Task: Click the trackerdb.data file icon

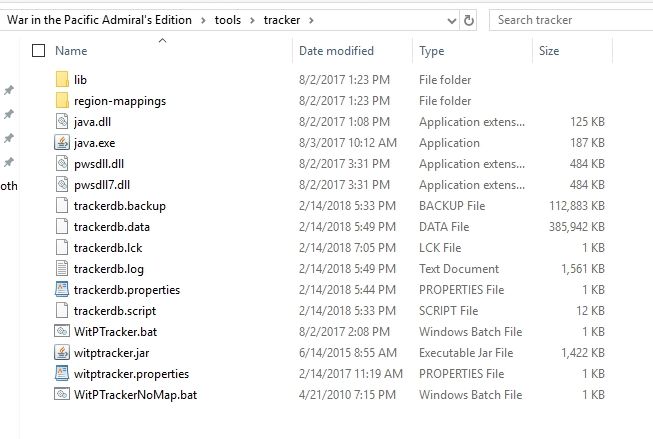Action: point(62,226)
